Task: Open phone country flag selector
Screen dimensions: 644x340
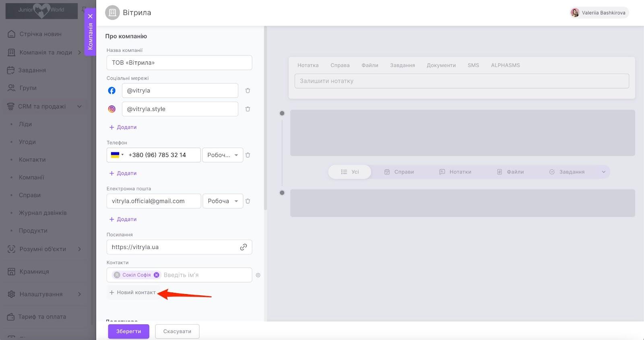Action: tap(117, 155)
